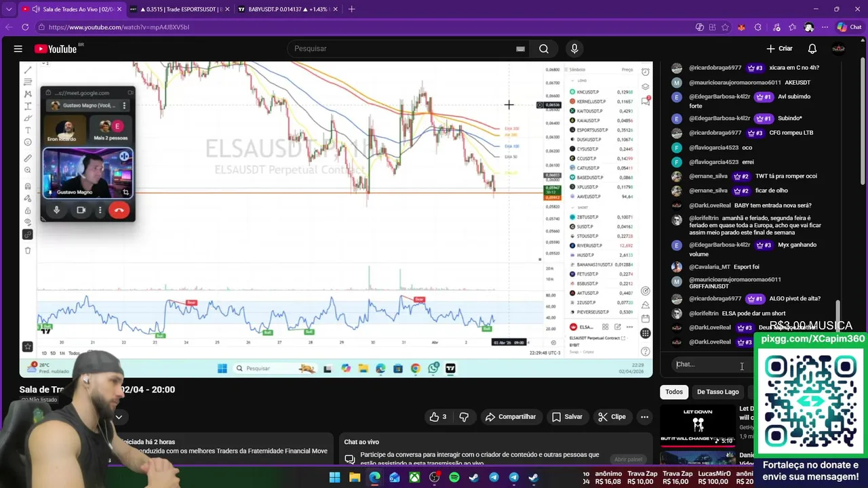
Task: Open YouTube notifications bell
Action: click(x=812, y=49)
